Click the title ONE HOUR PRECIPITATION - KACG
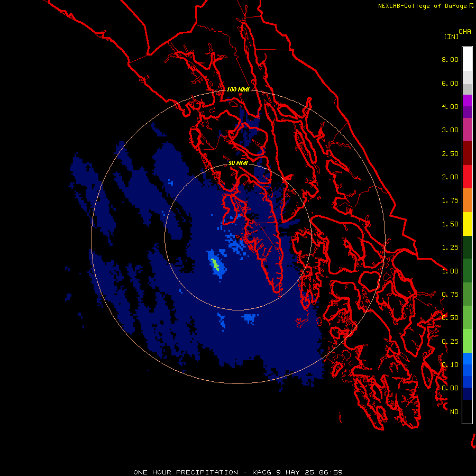The height and width of the screenshot is (476, 476). pos(203,472)
